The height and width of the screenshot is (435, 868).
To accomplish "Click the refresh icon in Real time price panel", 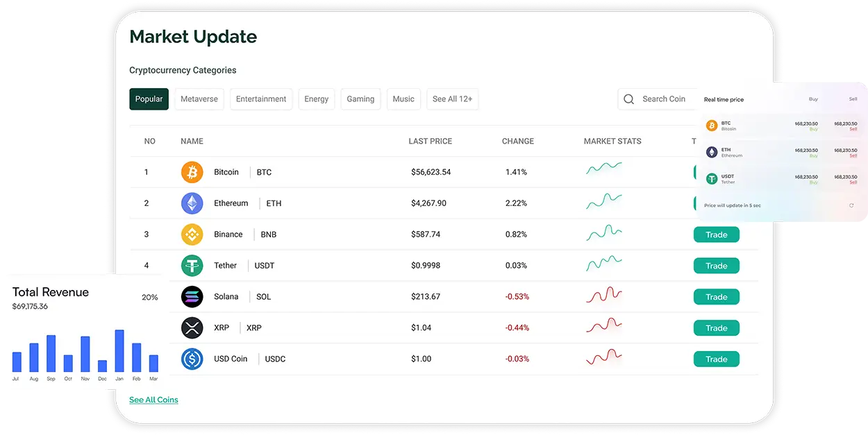I will click(x=852, y=205).
